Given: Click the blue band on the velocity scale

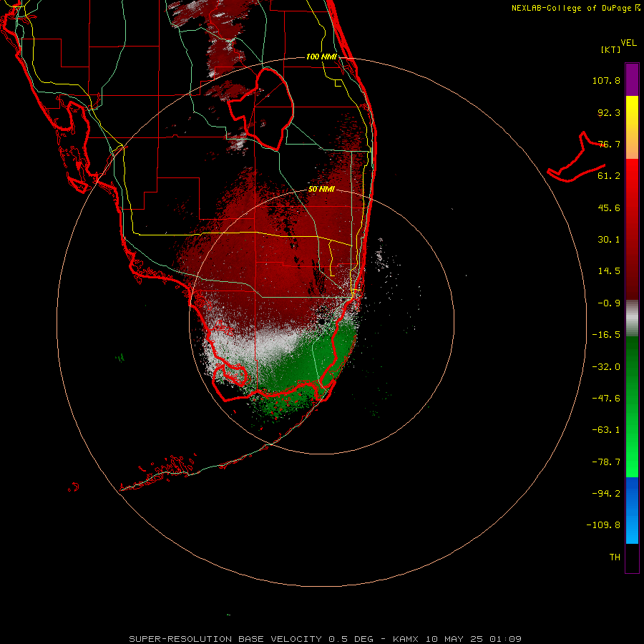Looking at the screenshot, I should click(632, 510).
